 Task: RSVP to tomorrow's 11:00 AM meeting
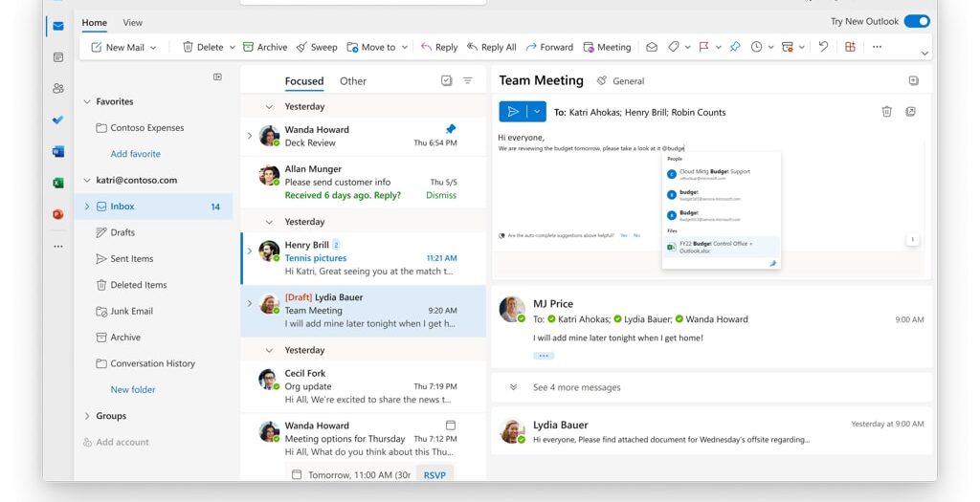pyautogui.click(x=435, y=475)
